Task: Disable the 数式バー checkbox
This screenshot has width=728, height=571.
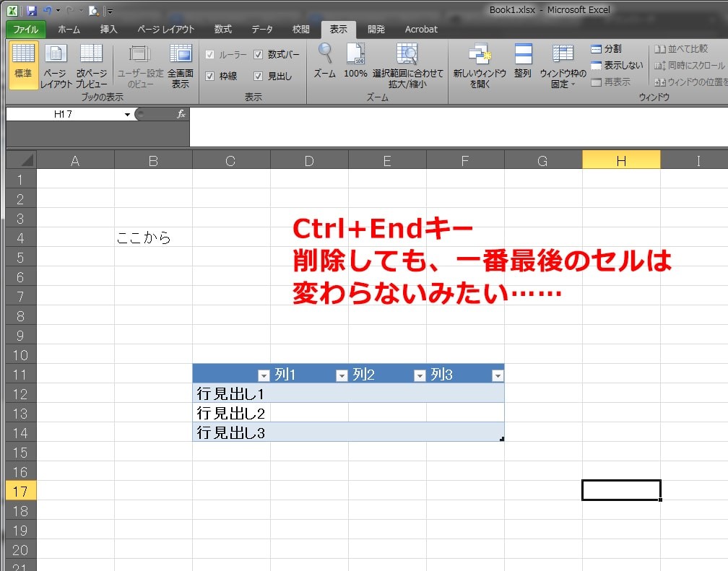Action: [x=259, y=54]
